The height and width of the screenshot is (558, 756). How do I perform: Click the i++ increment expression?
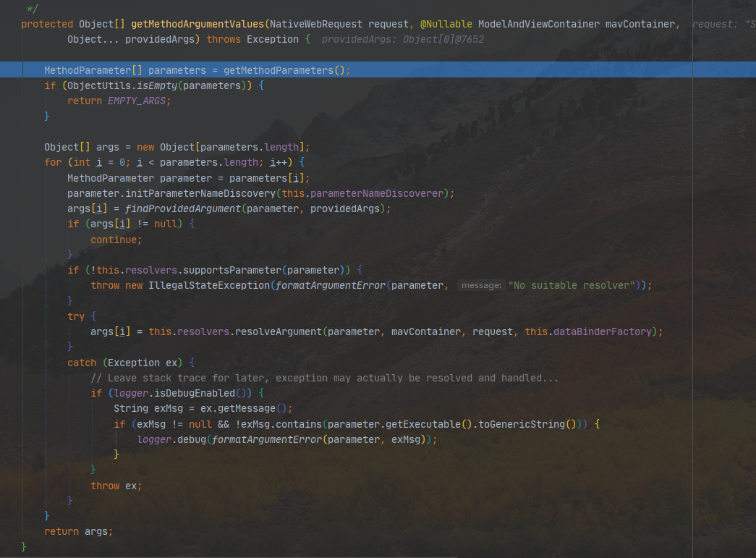pyautogui.click(x=279, y=163)
